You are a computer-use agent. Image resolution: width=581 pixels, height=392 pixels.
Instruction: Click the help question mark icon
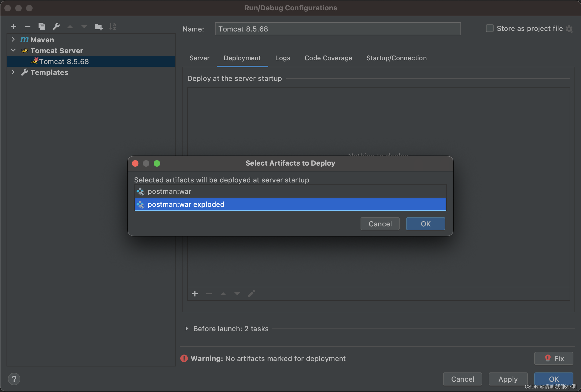click(x=14, y=379)
